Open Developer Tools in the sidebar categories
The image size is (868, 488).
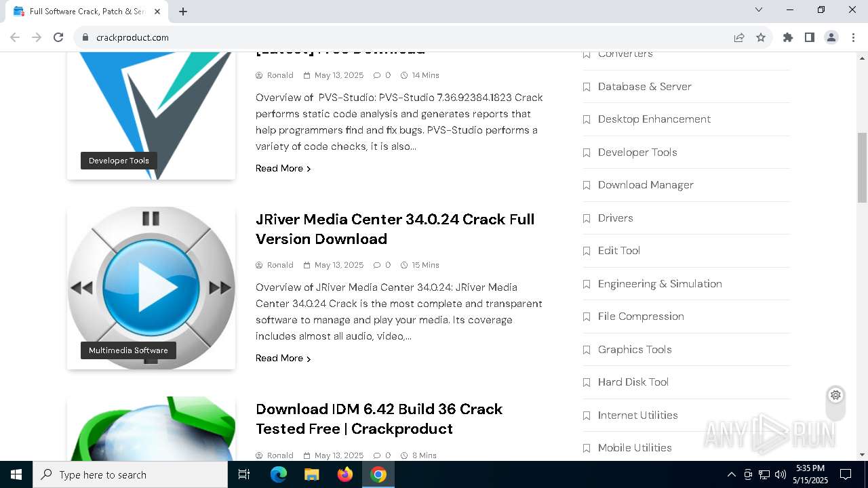click(637, 152)
